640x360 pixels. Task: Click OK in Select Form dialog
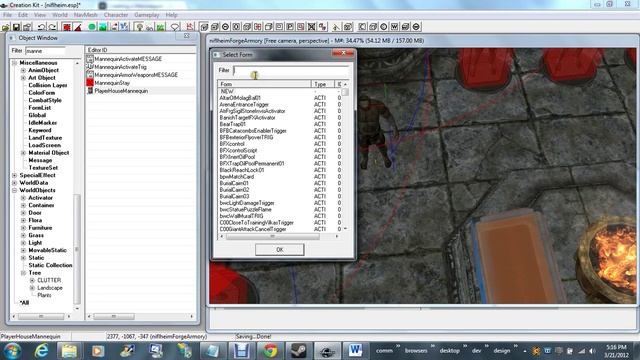[x=280, y=249]
